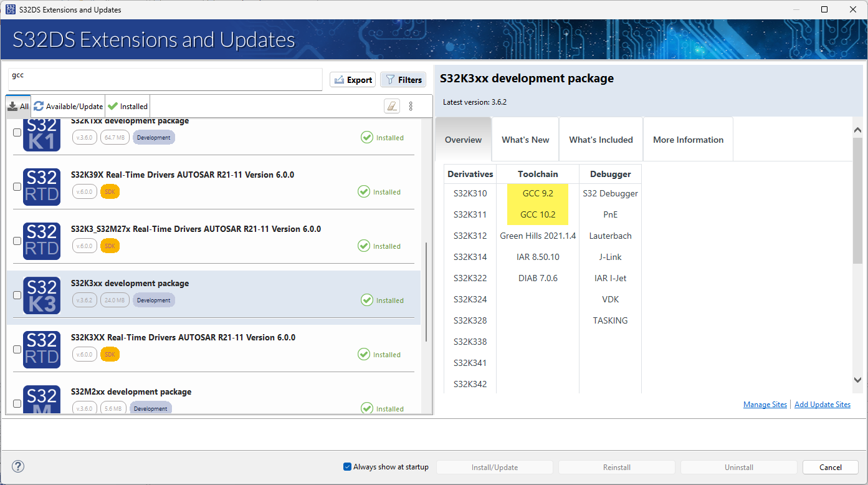Switch to the All packages tab

coord(18,107)
